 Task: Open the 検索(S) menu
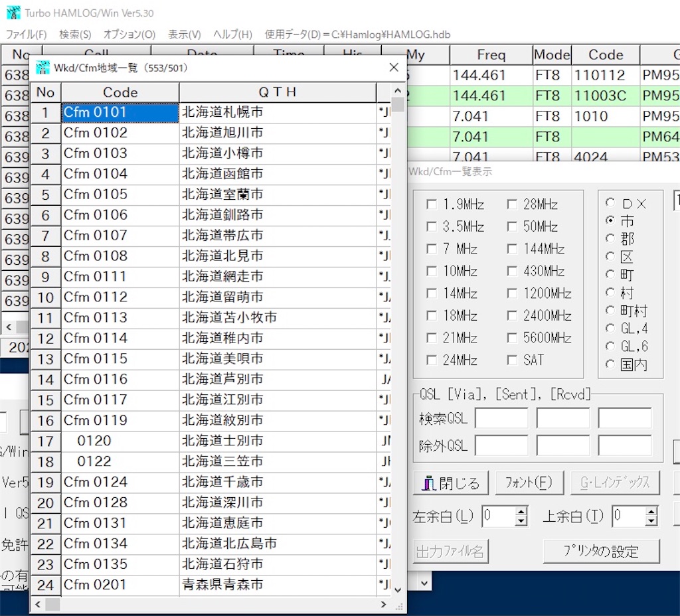point(75,35)
